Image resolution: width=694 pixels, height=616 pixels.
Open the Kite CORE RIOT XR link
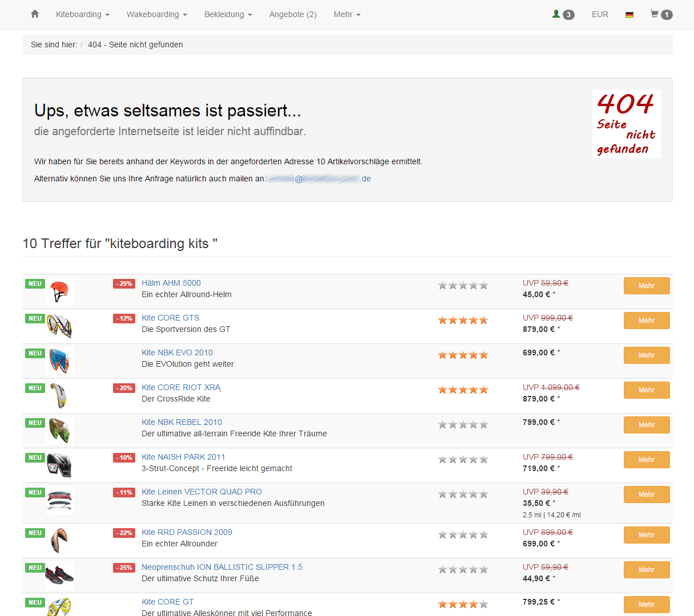[181, 387]
